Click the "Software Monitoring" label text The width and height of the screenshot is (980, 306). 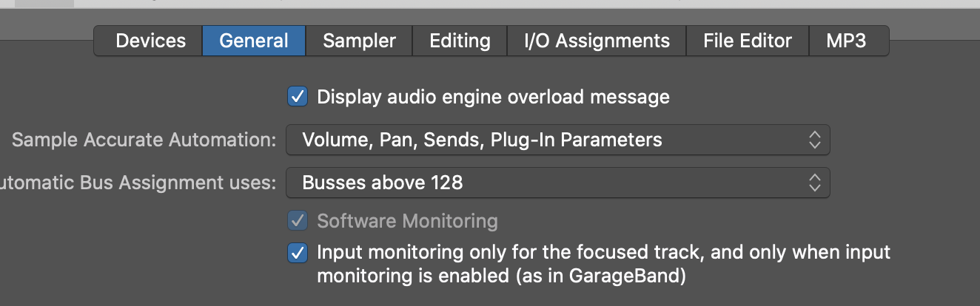click(x=407, y=220)
